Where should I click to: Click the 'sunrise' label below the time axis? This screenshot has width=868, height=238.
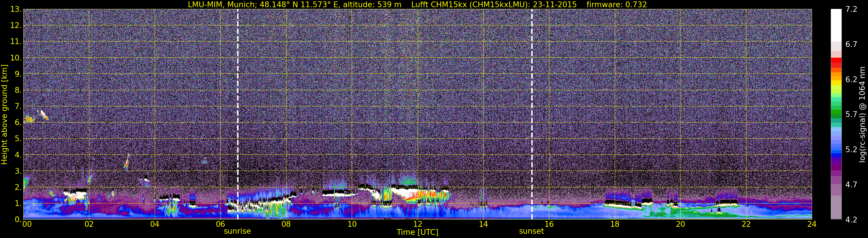coord(237,231)
